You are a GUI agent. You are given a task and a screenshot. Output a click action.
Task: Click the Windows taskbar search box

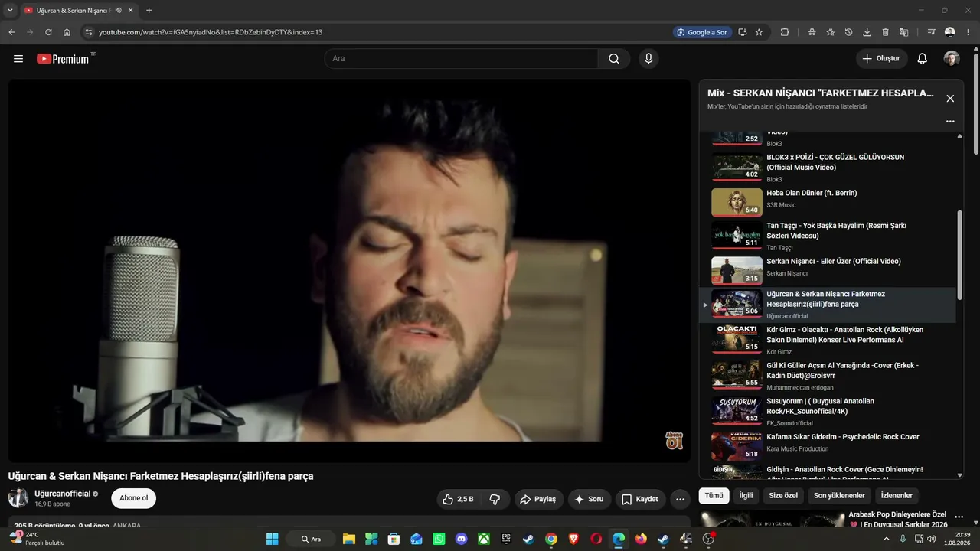tap(311, 539)
